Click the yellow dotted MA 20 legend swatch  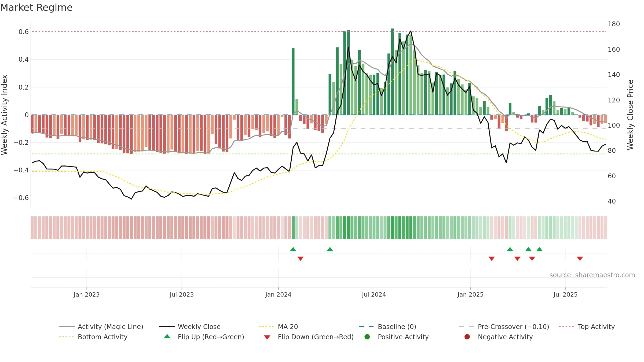[x=267, y=327]
